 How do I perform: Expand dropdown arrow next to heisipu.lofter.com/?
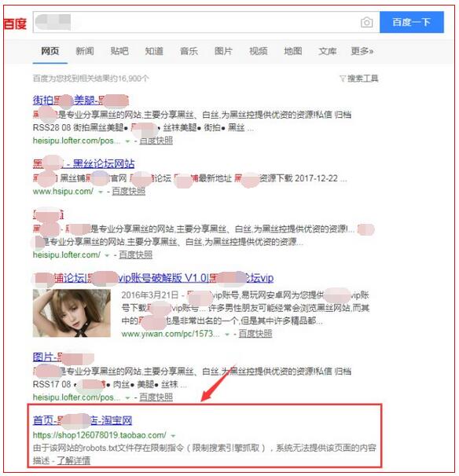click(x=107, y=255)
